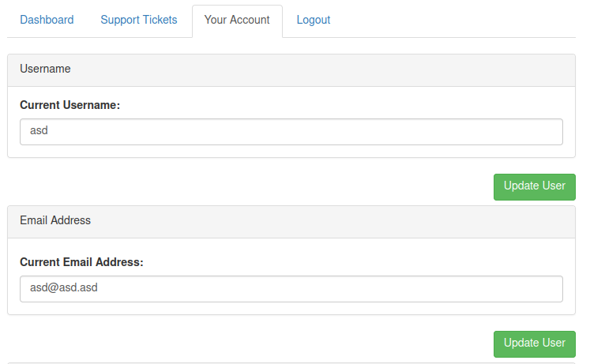The width and height of the screenshot is (590, 364).
Task: Click the "Current Email Address:" label
Action: pyautogui.click(x=81, y=262)
